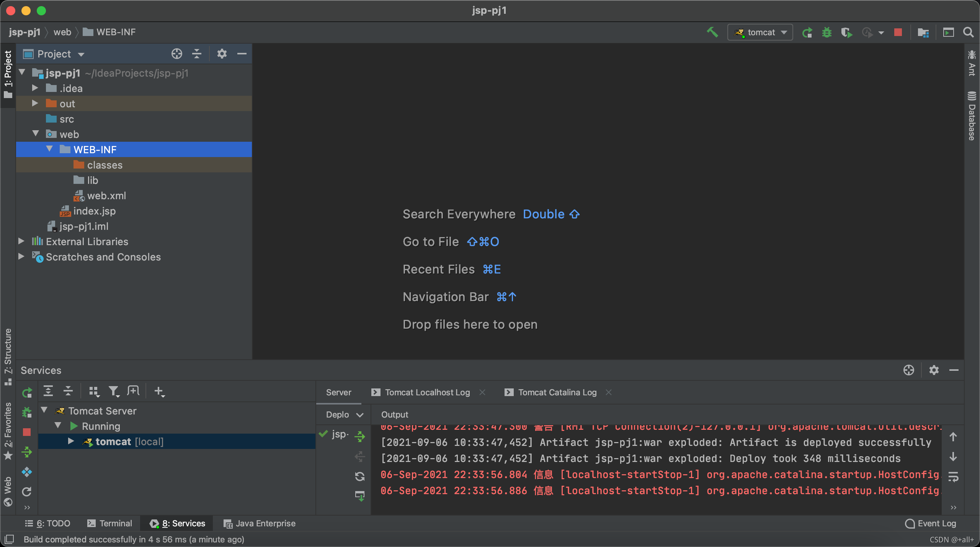
Task: Switch to Tomcat Catalina Log tab
Action: [557, 392]
